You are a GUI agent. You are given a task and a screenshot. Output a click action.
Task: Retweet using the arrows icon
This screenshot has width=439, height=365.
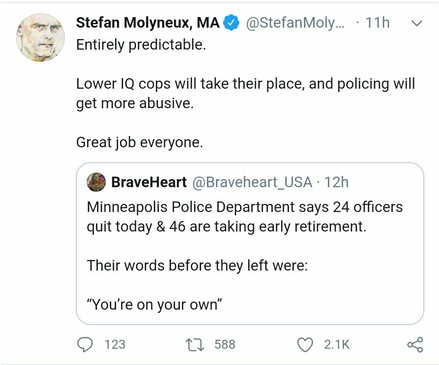click(x=195, y=345)
